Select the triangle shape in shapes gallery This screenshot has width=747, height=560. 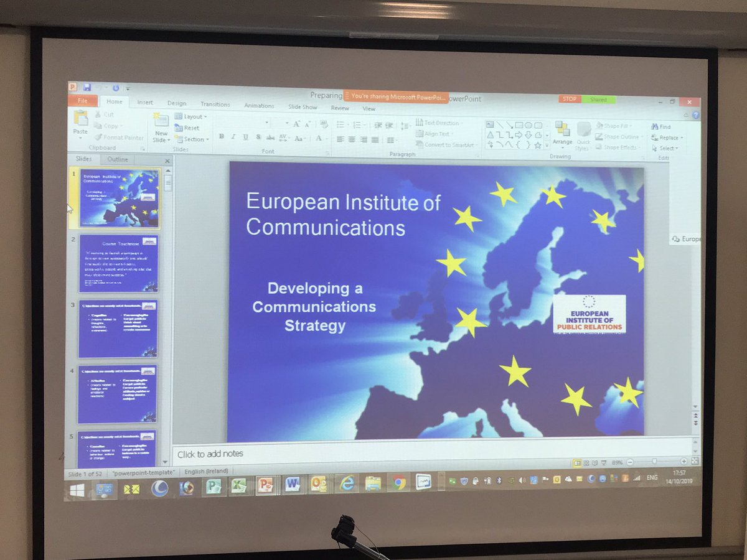[490, 135]
